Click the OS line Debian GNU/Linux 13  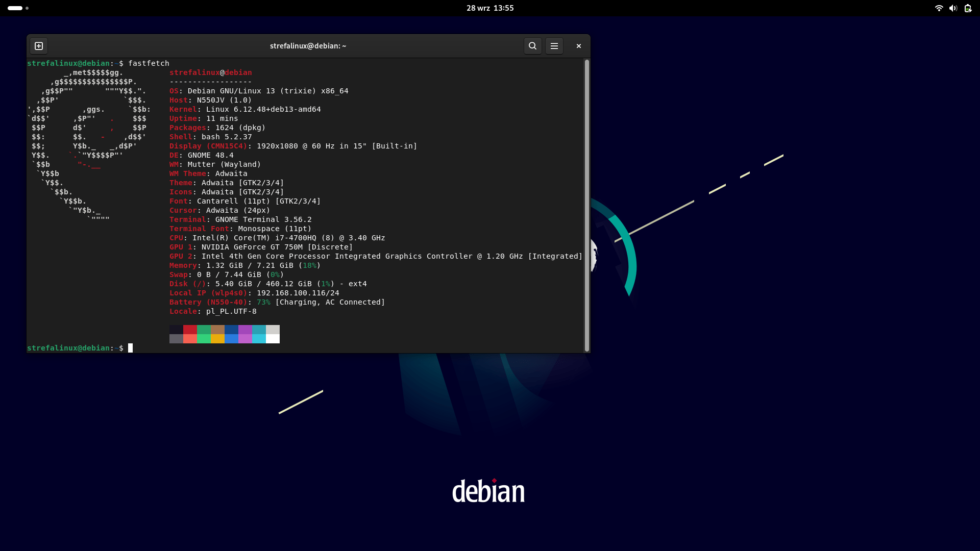pyautogui.click(x=259, y=91)
